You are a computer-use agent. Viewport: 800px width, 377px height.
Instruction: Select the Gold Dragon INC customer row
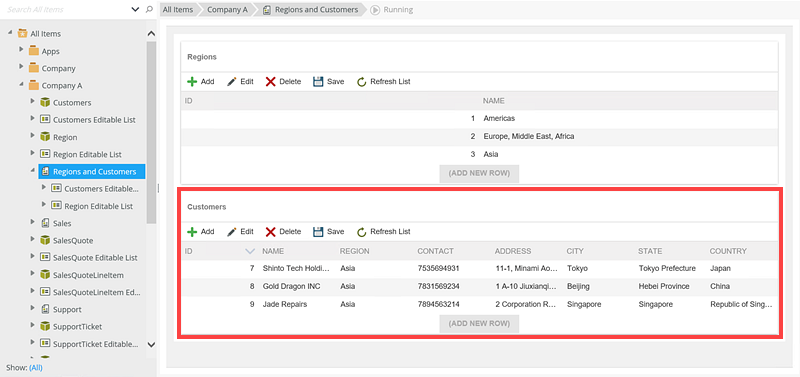pos(480,286)
